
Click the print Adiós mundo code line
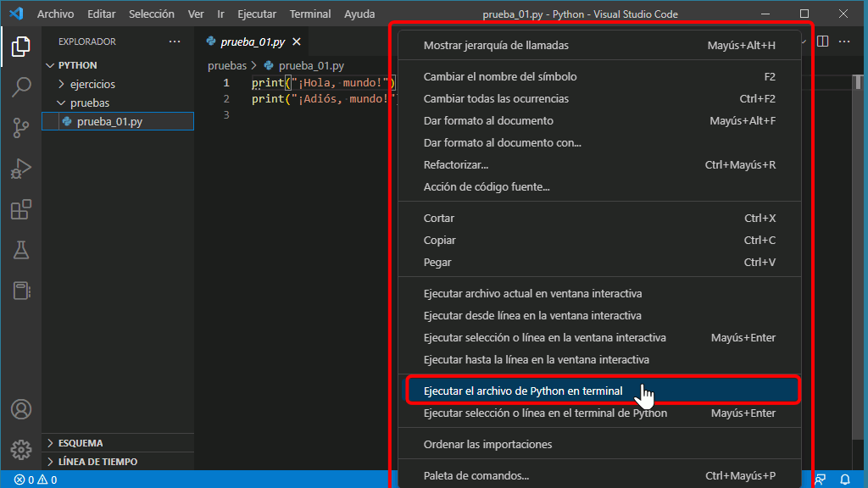(x=325, y=99)
